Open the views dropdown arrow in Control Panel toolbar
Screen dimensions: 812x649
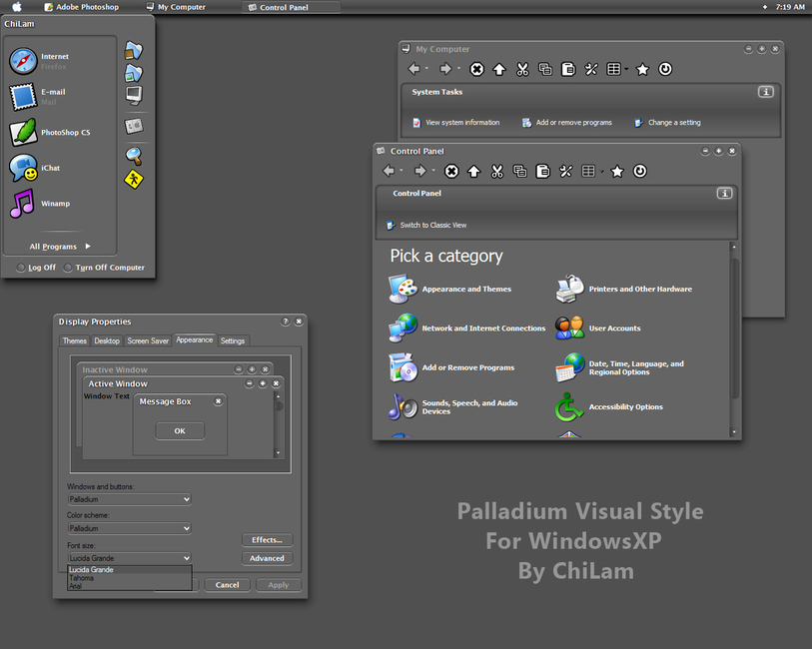click(601, 172)
